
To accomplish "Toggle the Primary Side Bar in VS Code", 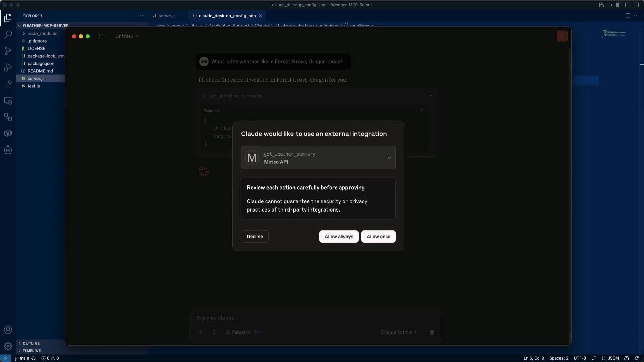I will tap(619, 5).
